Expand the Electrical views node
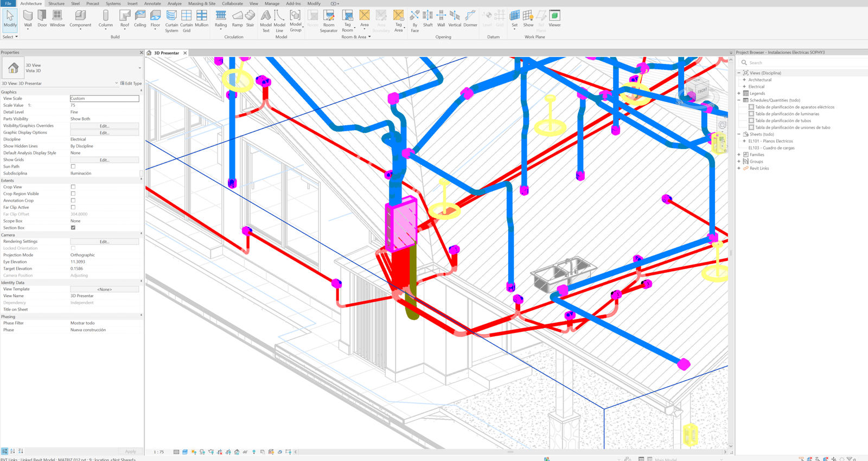 pos(744,87)
